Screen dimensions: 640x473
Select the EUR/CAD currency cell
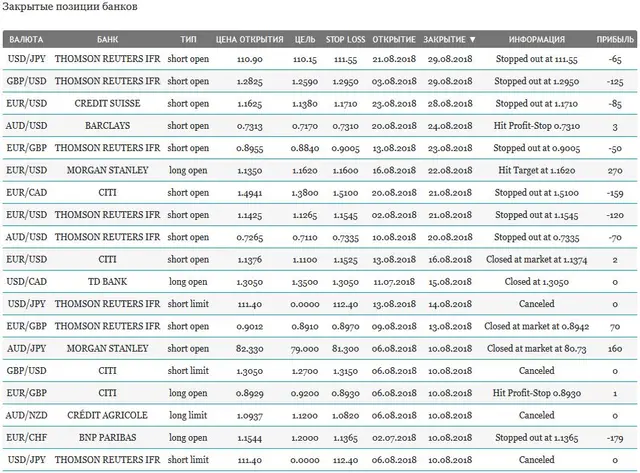(27, 192)
